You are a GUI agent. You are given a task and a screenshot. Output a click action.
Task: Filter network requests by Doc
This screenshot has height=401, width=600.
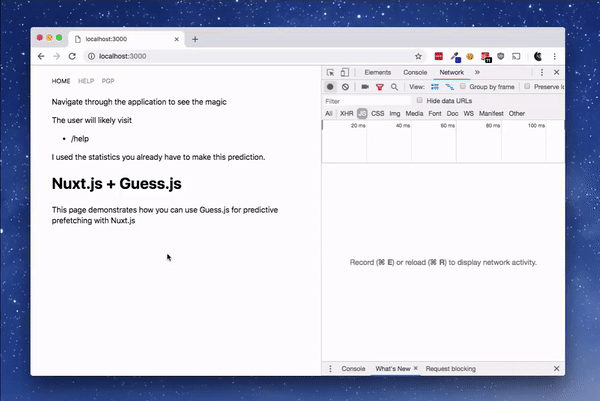[452, 114]
